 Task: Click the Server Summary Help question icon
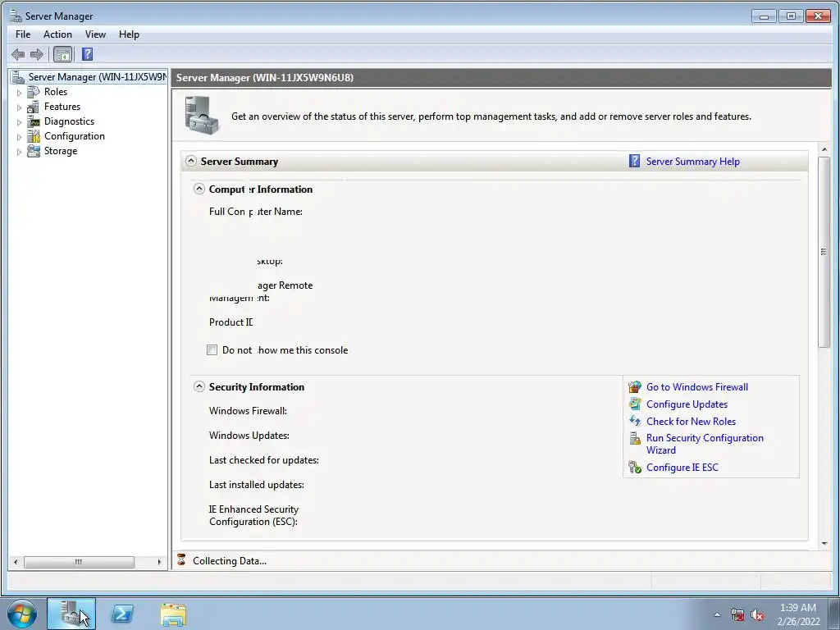click(634, 162)
